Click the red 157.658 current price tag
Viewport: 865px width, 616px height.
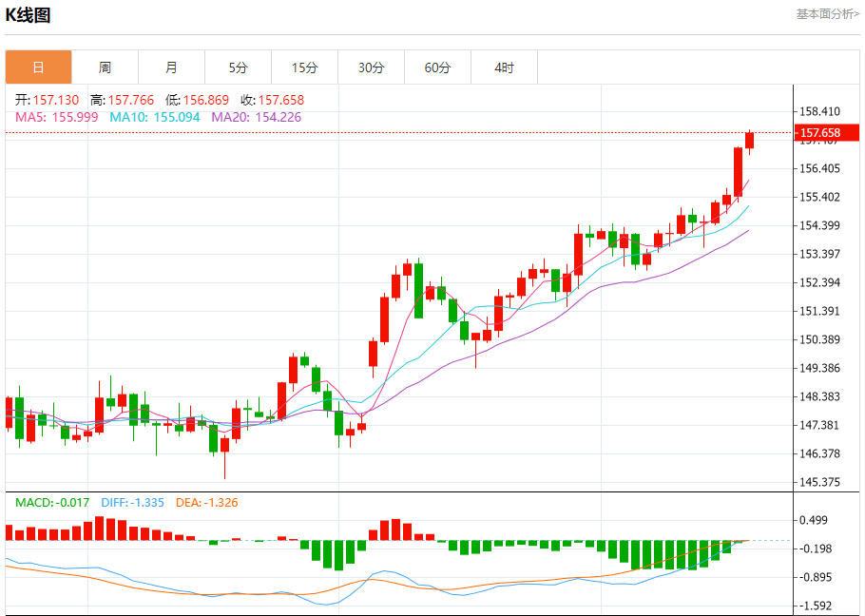[x=827, y=132]
